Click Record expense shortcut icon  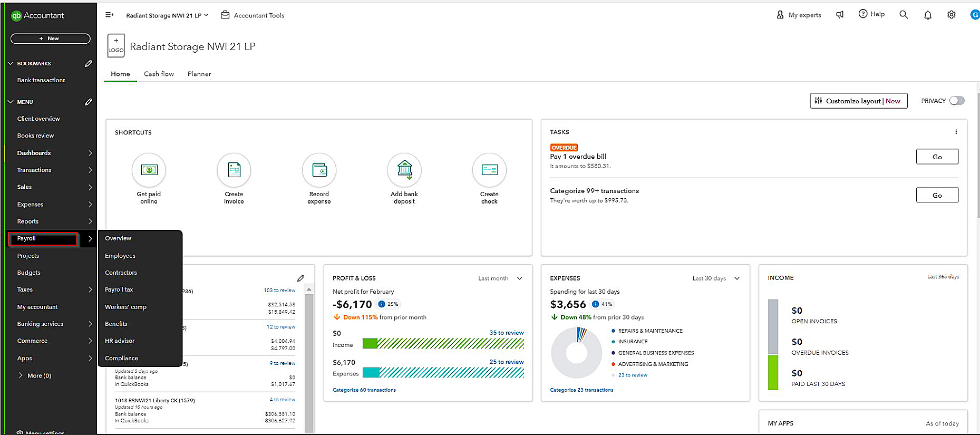pyautogui.click(x=319, y=170)
